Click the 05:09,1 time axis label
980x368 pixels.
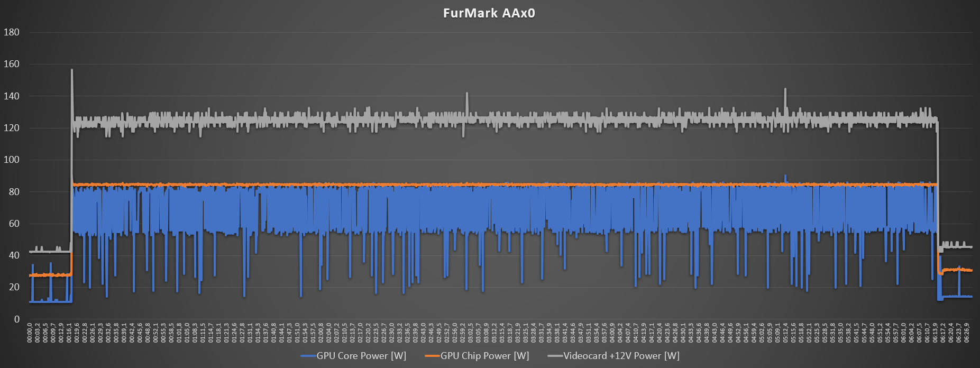click(777, 333)
